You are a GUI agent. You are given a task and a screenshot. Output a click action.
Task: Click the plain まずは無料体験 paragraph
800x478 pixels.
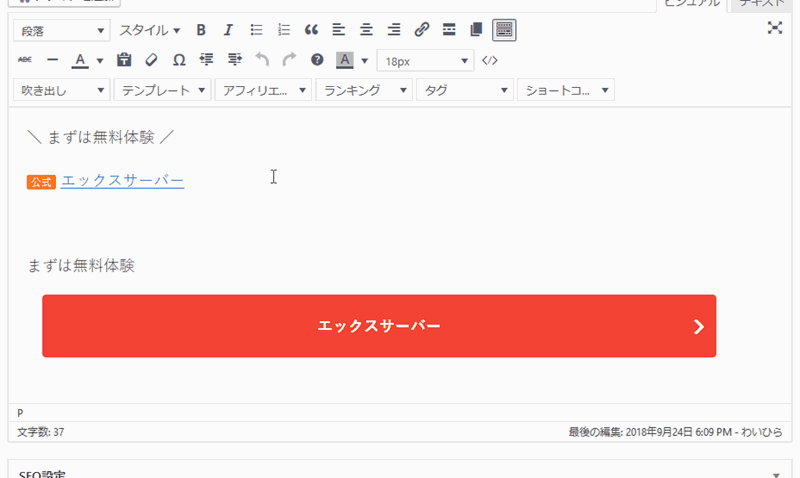point(81,265)
